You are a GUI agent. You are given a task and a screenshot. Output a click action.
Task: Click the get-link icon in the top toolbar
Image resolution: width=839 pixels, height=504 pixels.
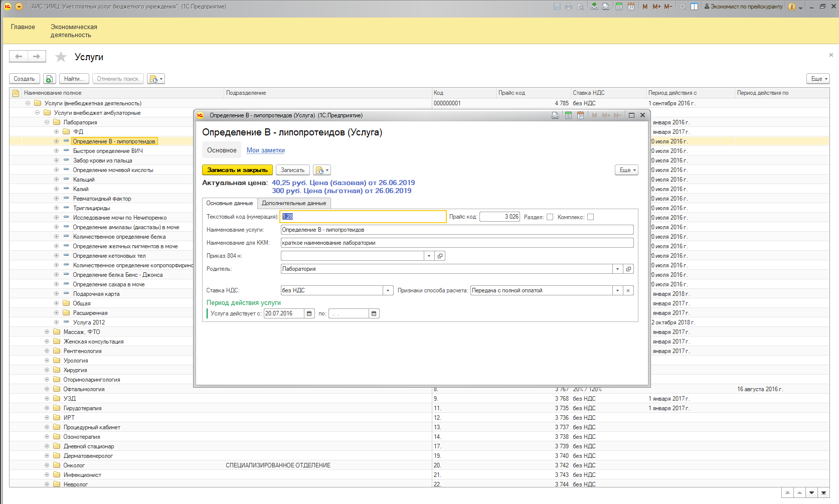click(594, 7)
